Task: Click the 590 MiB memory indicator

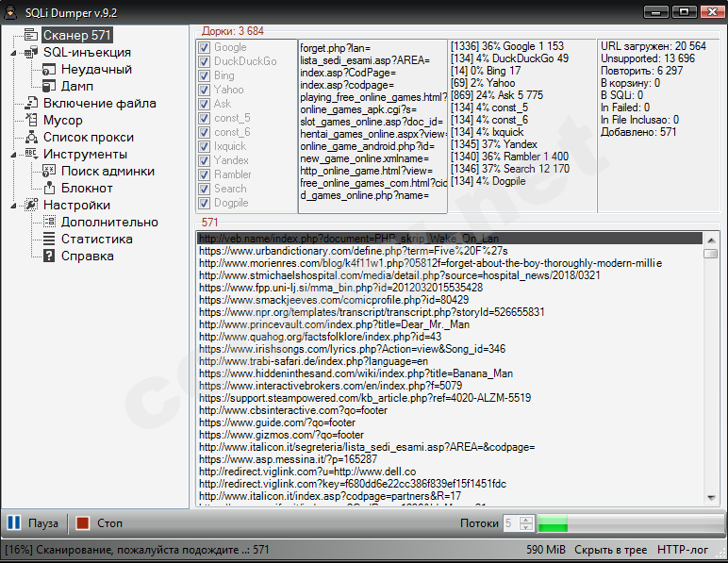Action: tap(546, 550)
